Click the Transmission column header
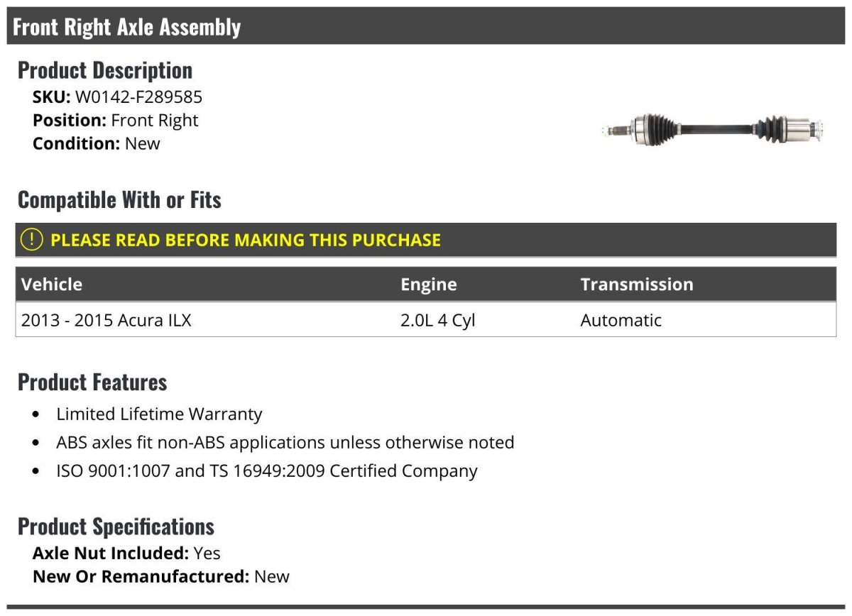The image size is (852, 616). 637,285
